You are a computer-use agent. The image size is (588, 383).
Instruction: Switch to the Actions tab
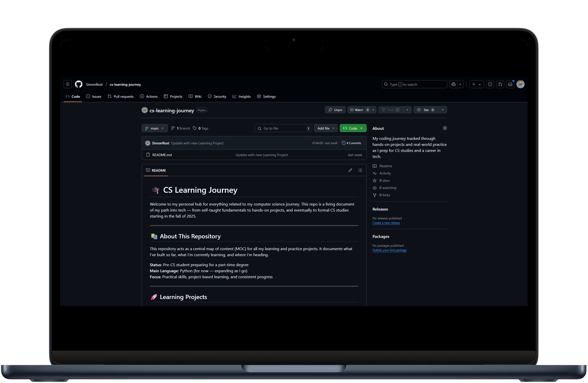point(149,96)
